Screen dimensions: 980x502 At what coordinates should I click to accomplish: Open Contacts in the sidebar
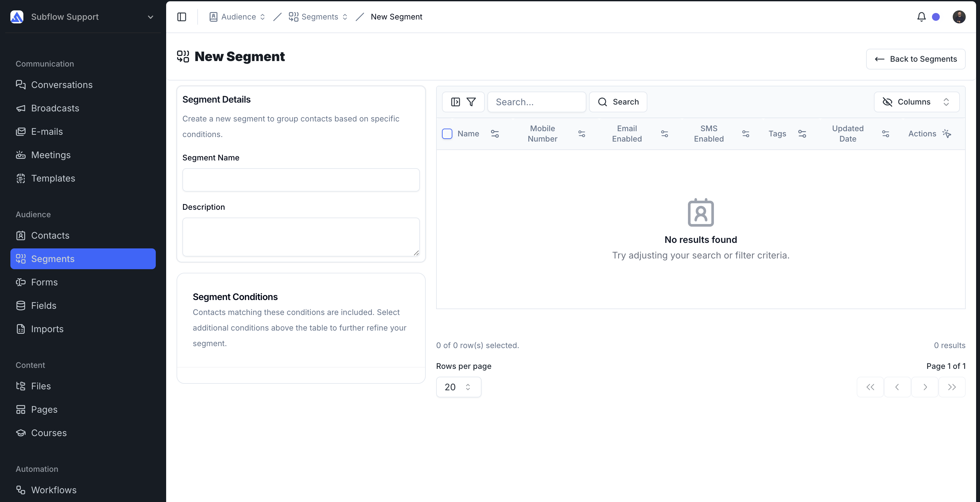83,236
